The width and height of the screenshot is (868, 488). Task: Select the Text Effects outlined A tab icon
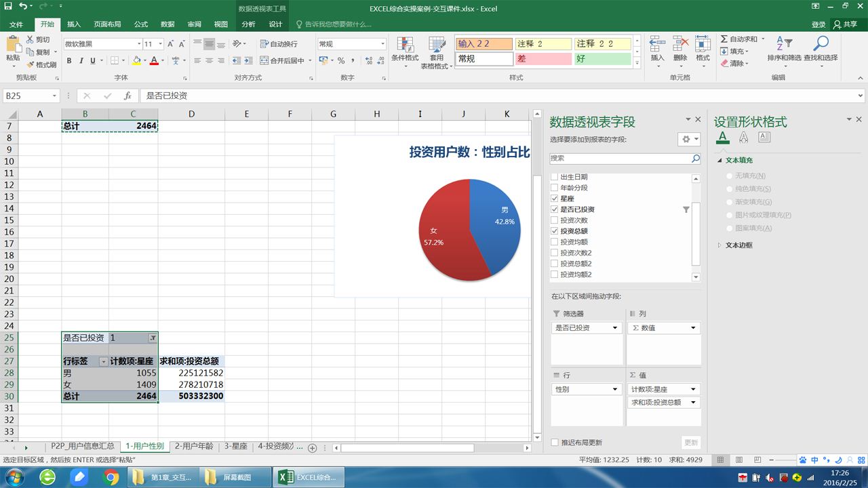[x=744, y=138]
